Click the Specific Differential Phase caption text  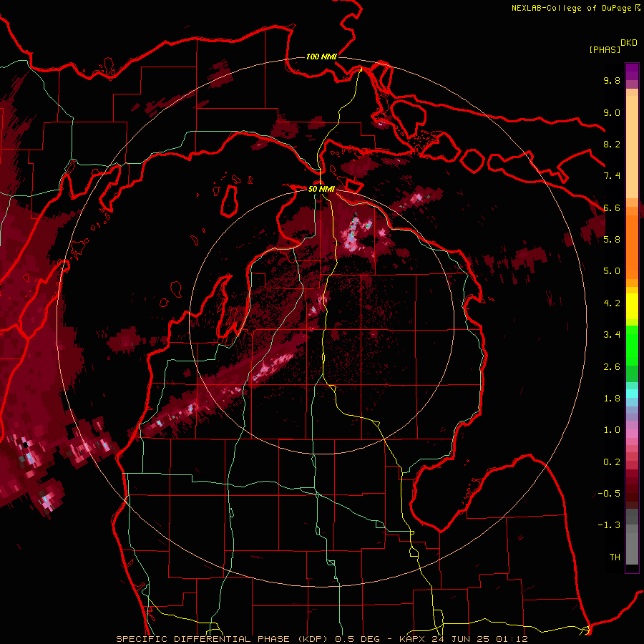(x=321, y=639)
